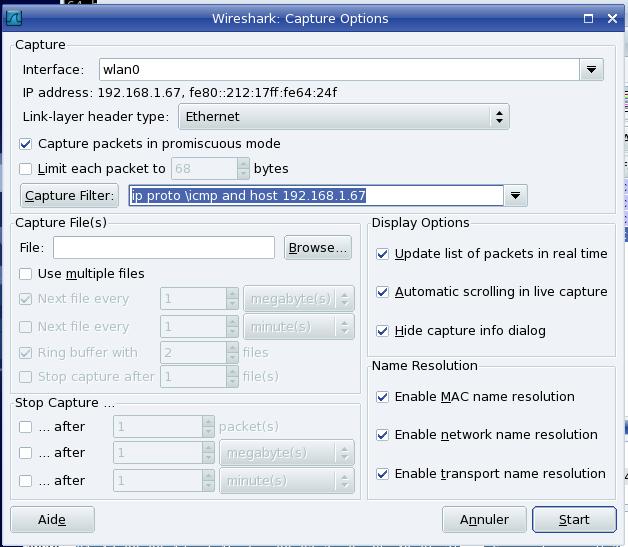Enable stop capture after packet(s) checkbox
The height and width of the screenshot is (547, 628).
click(26, 427)
